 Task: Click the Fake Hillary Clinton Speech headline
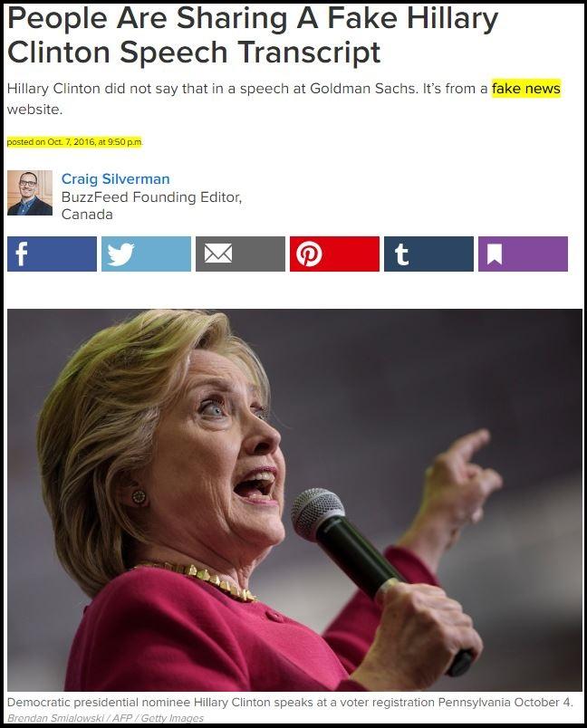pos(253,34)
